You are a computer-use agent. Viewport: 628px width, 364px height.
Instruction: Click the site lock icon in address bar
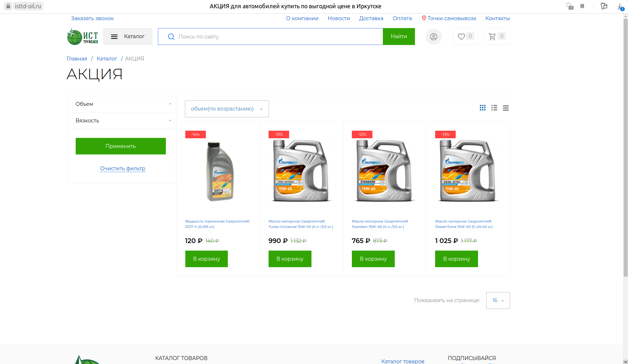click(x=8, y=6)
